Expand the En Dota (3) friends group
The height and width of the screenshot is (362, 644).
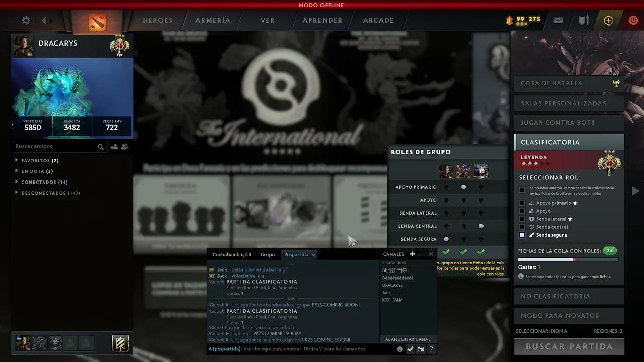[35, 171]
